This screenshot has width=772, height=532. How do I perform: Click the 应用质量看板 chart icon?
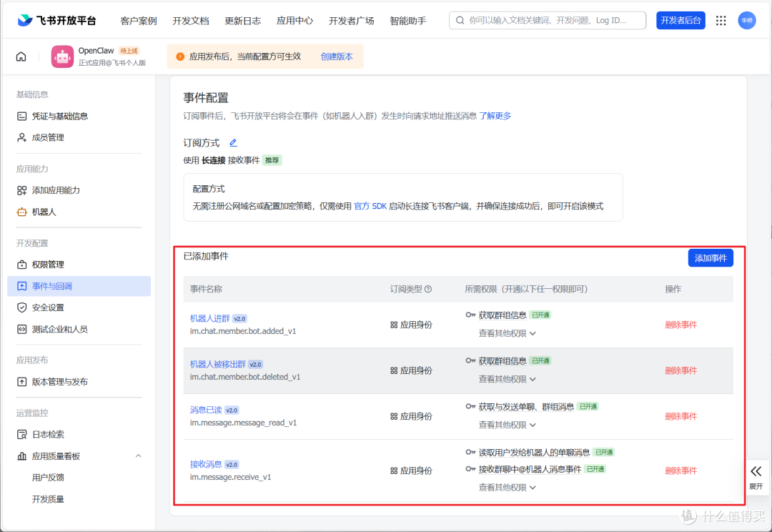tap(21, 456)
